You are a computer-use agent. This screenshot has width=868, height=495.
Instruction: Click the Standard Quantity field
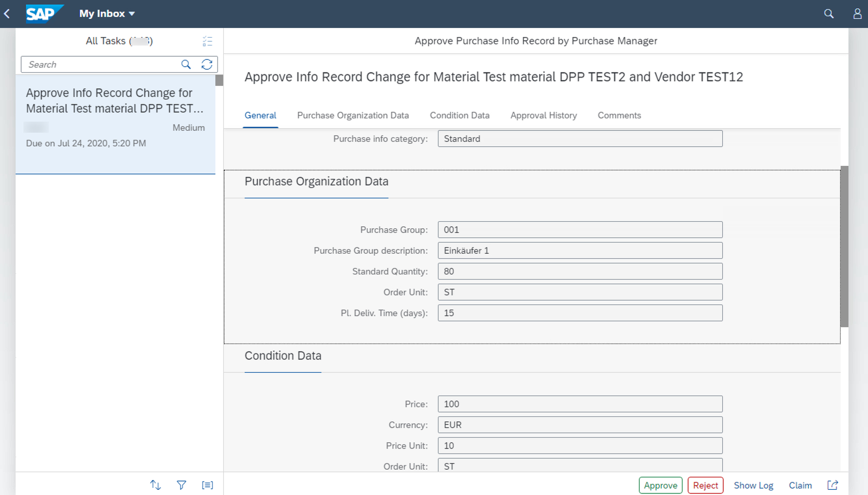(580, 271)
